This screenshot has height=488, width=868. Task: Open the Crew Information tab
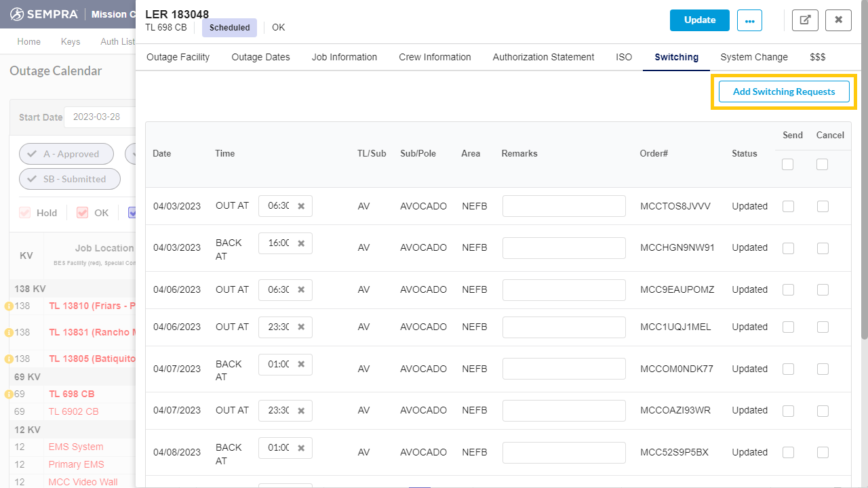[x=435, y=57]
